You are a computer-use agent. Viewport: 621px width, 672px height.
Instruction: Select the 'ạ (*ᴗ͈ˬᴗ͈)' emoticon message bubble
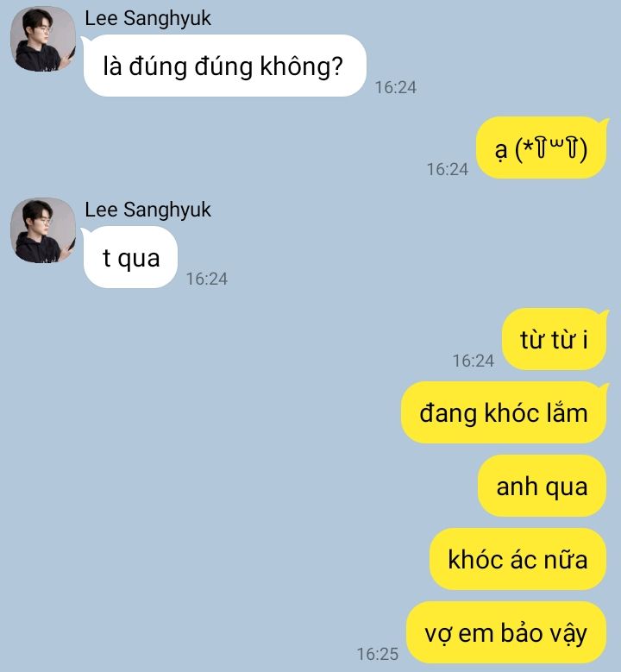[543, 148]
